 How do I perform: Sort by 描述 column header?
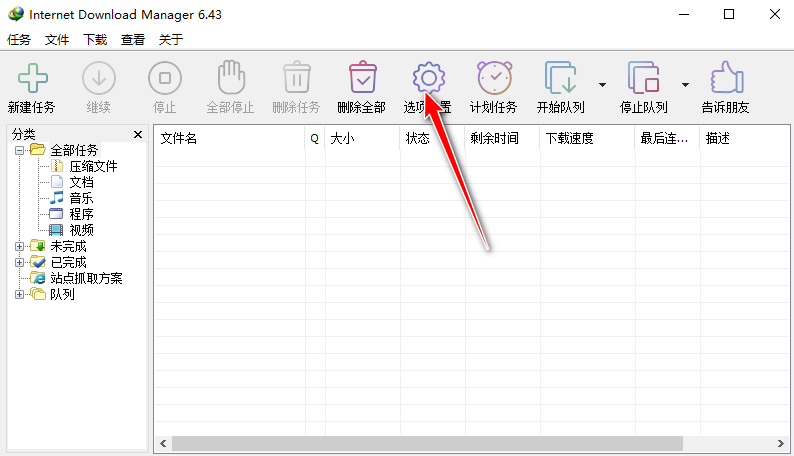pyautogui.click(x=744, y=138)
